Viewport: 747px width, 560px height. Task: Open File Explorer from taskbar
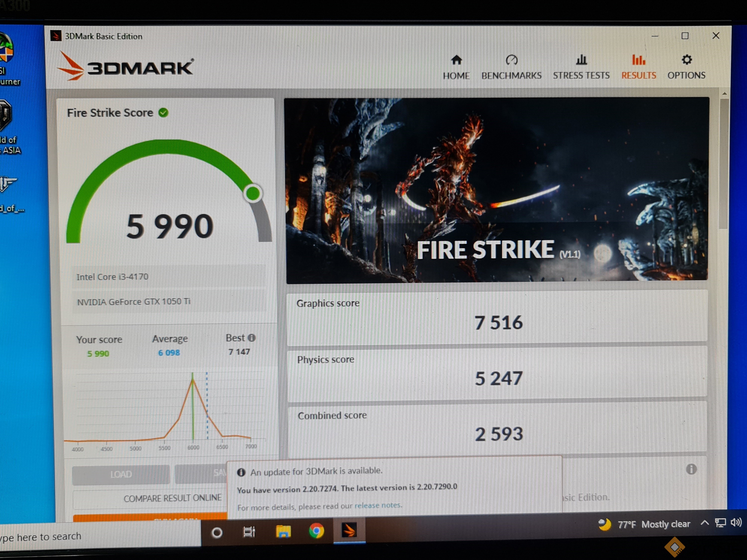(283, 531)
